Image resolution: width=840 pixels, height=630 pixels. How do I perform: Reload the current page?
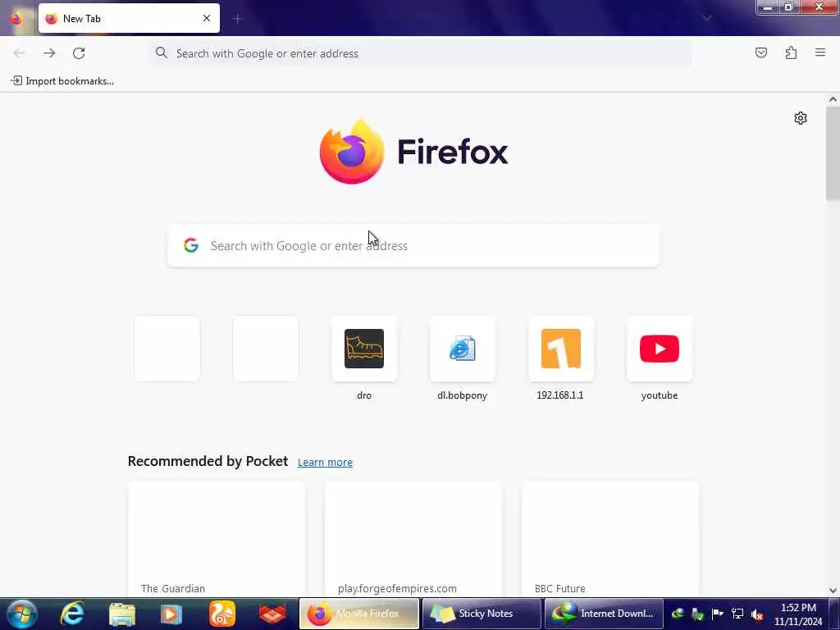tap(79, 53)
